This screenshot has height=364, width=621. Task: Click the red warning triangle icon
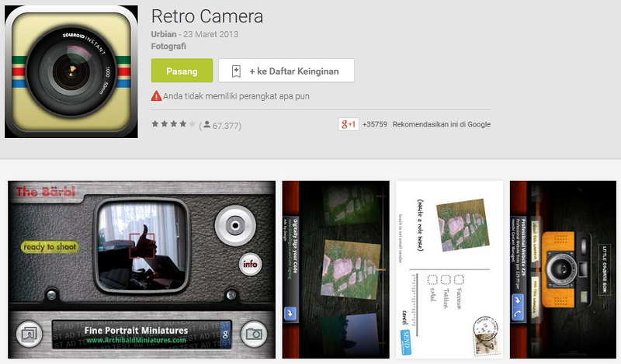point(157,96)
